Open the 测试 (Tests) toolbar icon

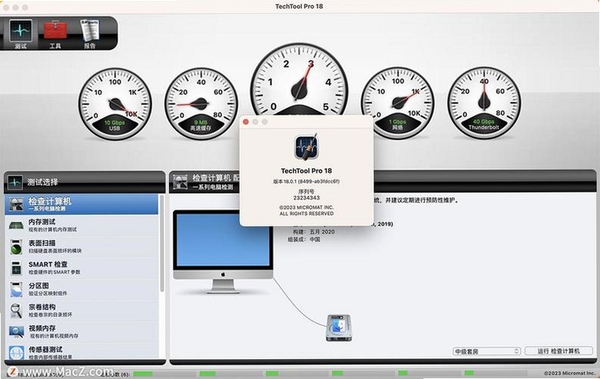pyautogui.click(x=21, y=34)
